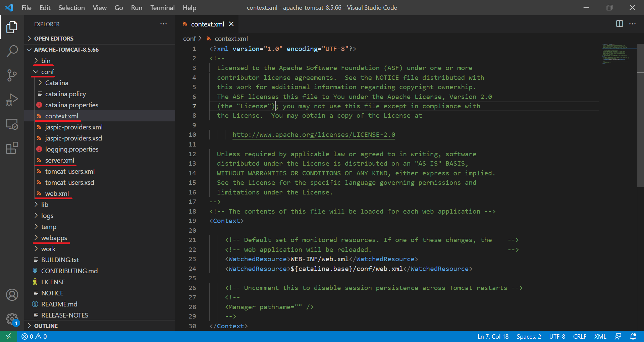
Task: Open the Help menu
Action: coord(190,8)
